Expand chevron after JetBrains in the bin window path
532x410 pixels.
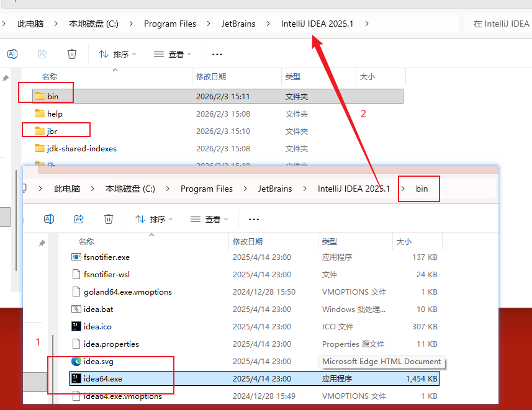[305, 189]
